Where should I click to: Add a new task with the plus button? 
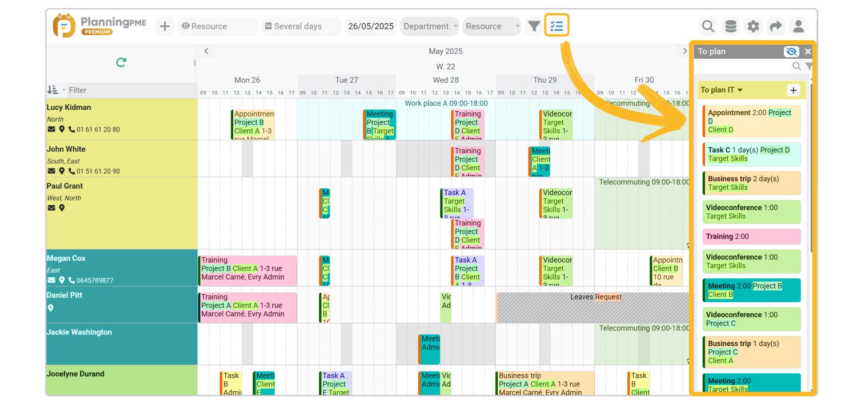(165, 26)
